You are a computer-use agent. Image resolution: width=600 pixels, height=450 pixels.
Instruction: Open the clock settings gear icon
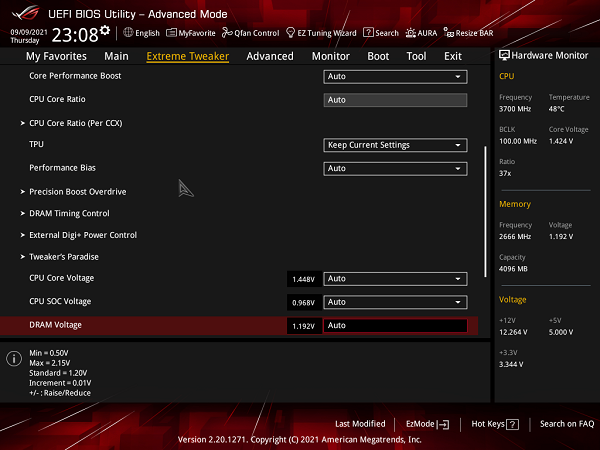coord(105,30)
